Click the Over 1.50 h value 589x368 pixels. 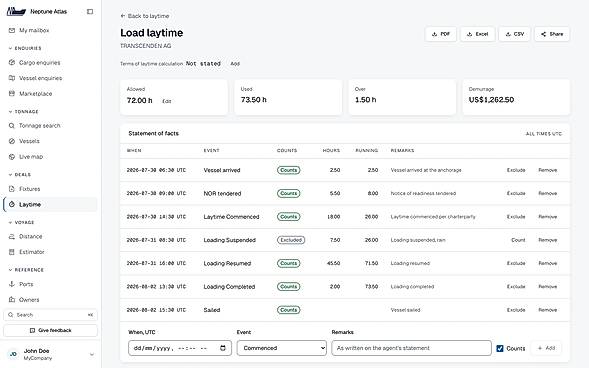[365, 100]
